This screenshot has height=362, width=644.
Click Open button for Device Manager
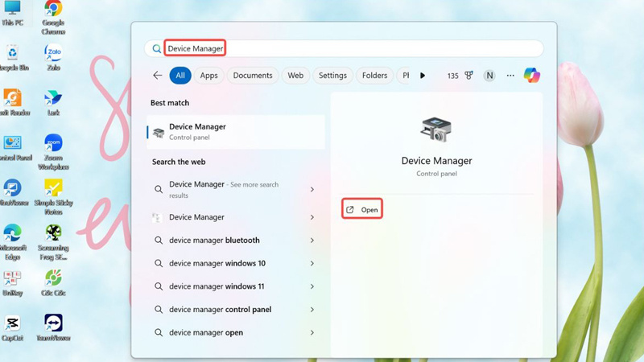coord(361,209)
